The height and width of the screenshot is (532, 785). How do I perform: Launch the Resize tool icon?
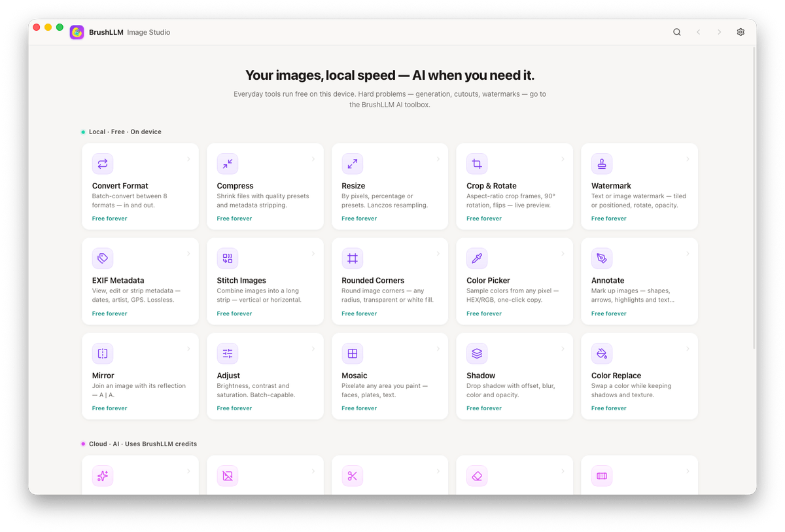[x=353, y=164]
